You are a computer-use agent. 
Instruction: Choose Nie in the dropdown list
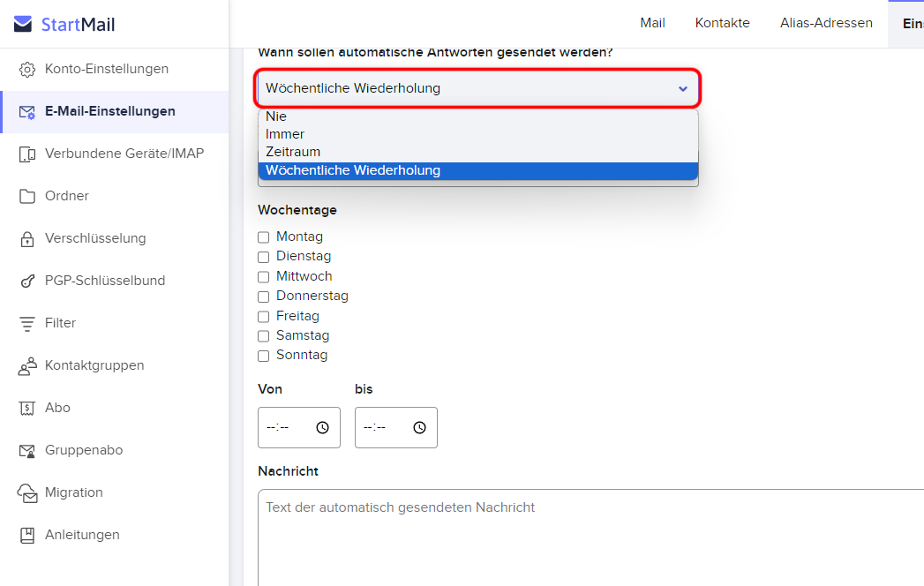point(478,116)
